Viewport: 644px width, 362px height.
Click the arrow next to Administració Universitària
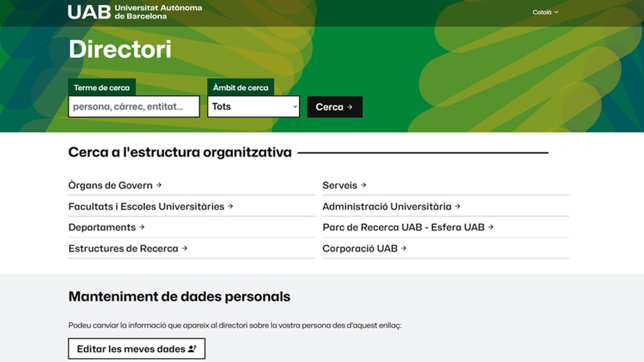tap(457, 206)
